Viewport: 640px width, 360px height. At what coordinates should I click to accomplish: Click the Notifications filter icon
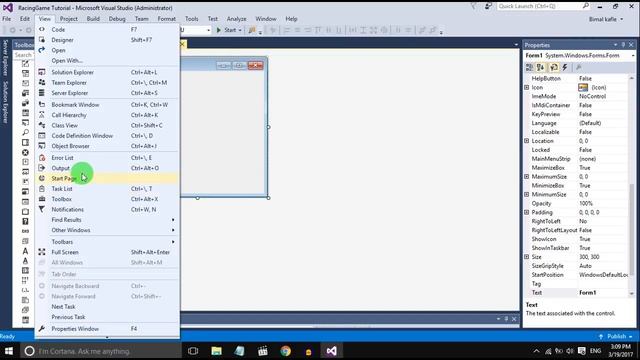[42, 209]
